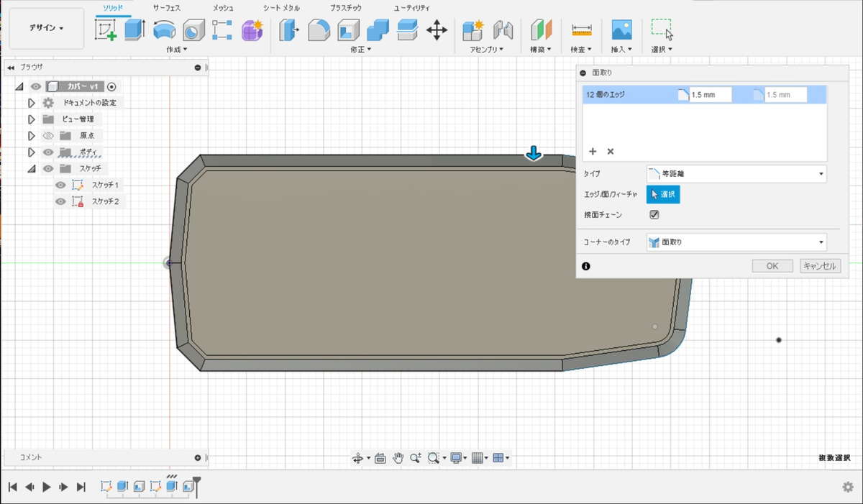
Task: Select the Extrude tool
Action: 134,29
